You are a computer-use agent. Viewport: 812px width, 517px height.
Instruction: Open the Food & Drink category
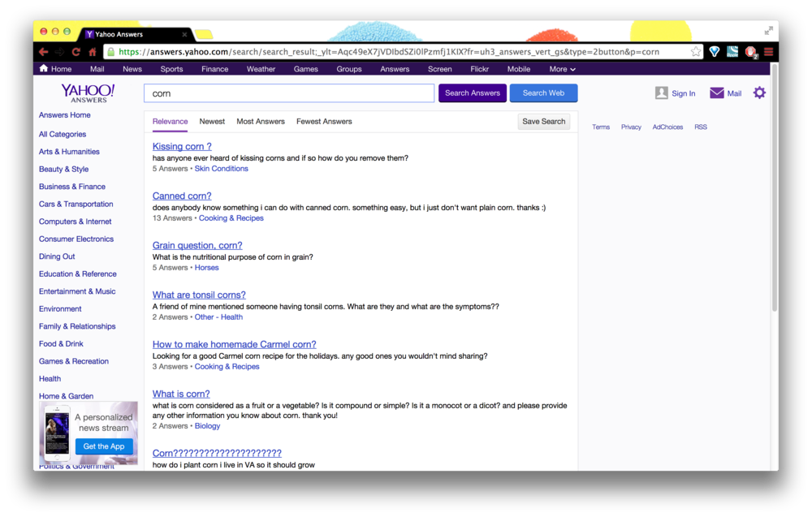point(61,343)
